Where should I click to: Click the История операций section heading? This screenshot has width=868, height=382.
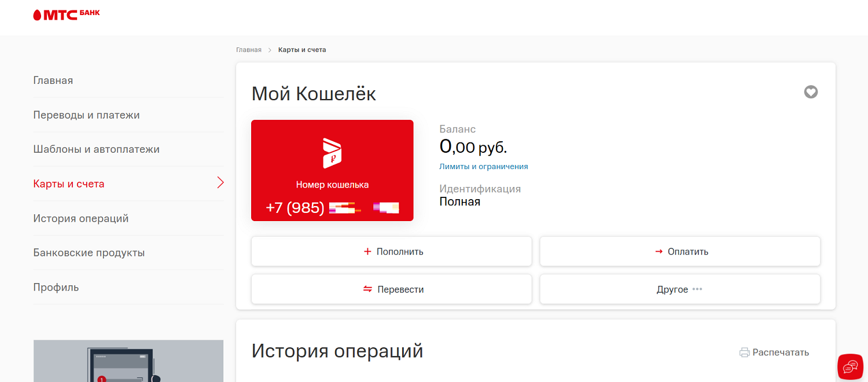pyautogui.click(x=337, y=351)
